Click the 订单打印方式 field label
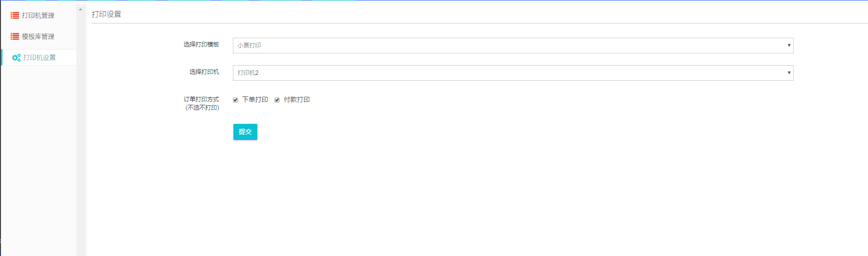 coord(201,99)
